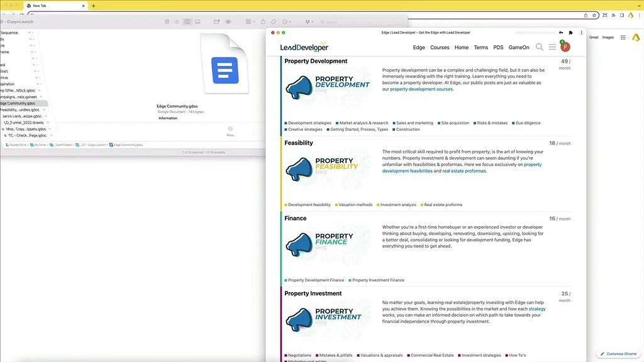Image resolution: width=644 pixels, height=362 pixels.
Task: Click the screenshot capture extension icon in Chrome
Action: point(604,15)
